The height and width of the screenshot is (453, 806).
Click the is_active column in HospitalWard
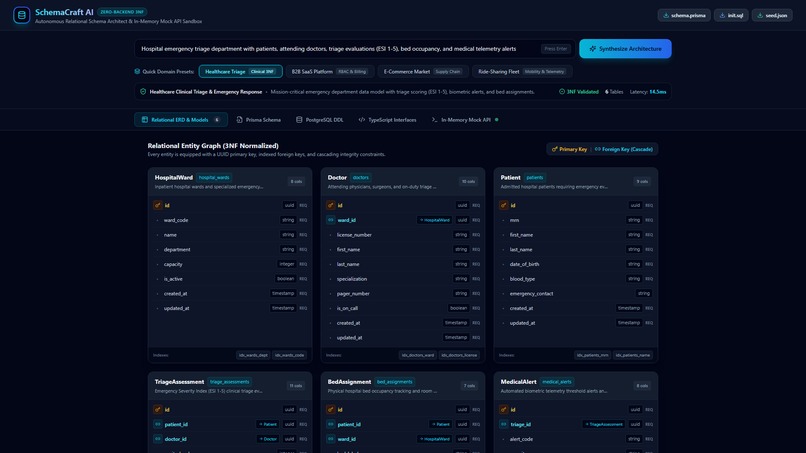tap(230, 279)
